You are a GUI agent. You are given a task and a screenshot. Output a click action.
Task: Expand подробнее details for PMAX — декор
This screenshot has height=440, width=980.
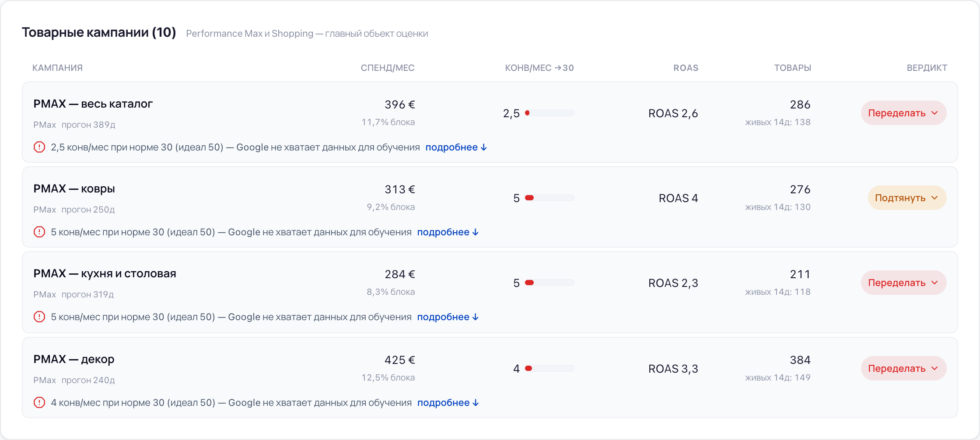pos(448,403)
